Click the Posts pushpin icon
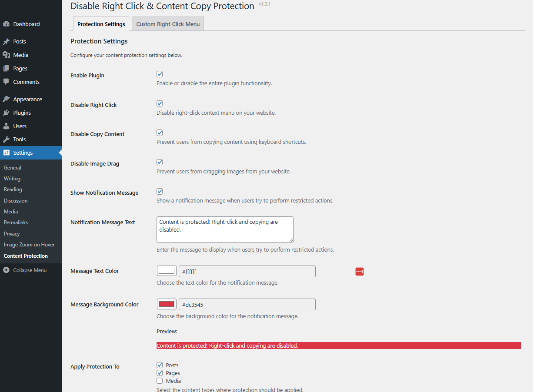 tap(6, 42)
